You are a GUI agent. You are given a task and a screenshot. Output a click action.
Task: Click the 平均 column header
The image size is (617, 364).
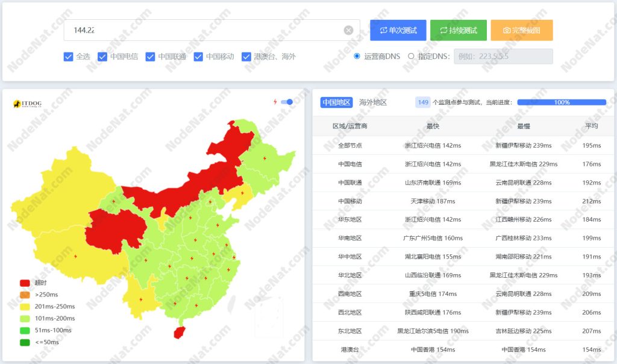pyautogui.click(x=592, y=126)
